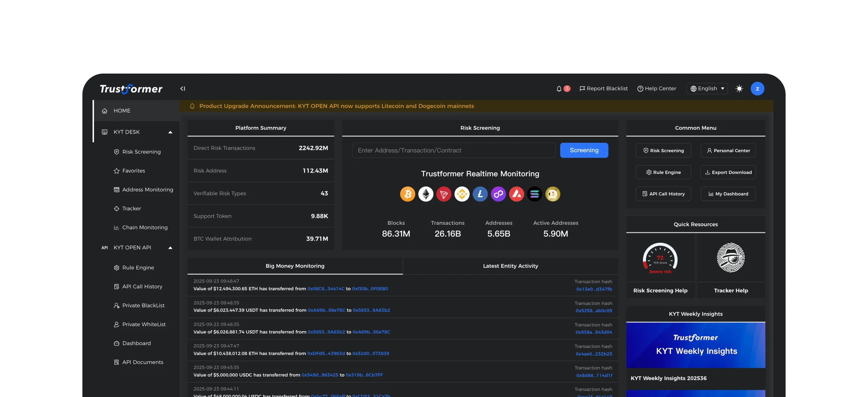868x397 pixels.
Task: Open Address Monitoring in sidebar
Action: tap(147, 190)
